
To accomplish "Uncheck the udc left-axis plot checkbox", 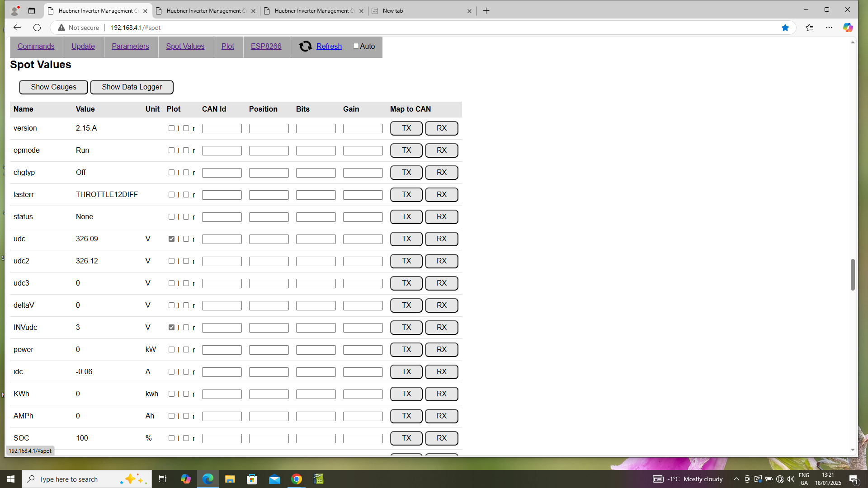I will (171, 239).
